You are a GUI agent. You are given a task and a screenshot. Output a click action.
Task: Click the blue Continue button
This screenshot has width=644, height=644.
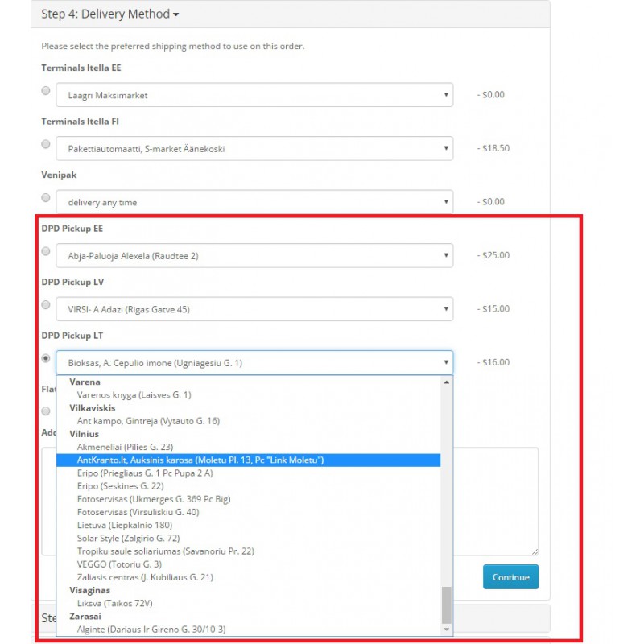click(x=510, y=577)
